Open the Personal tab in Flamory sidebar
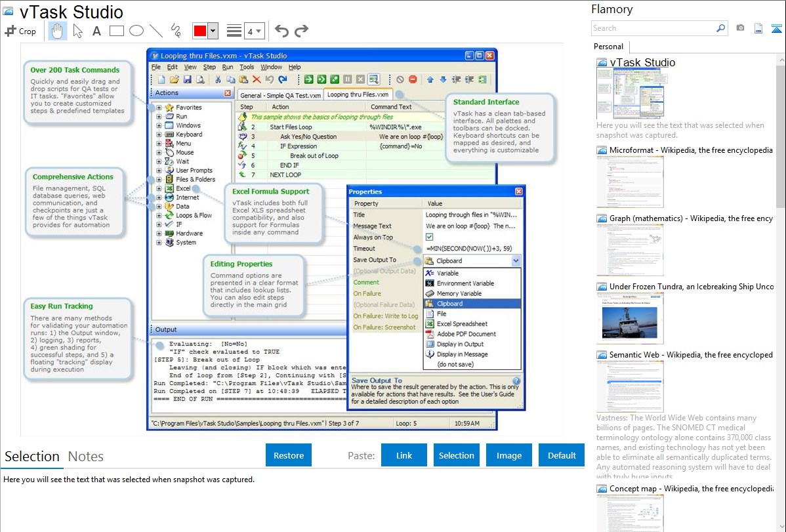The image size is (786, 532). pyautogui.click(x=608, y=47)
